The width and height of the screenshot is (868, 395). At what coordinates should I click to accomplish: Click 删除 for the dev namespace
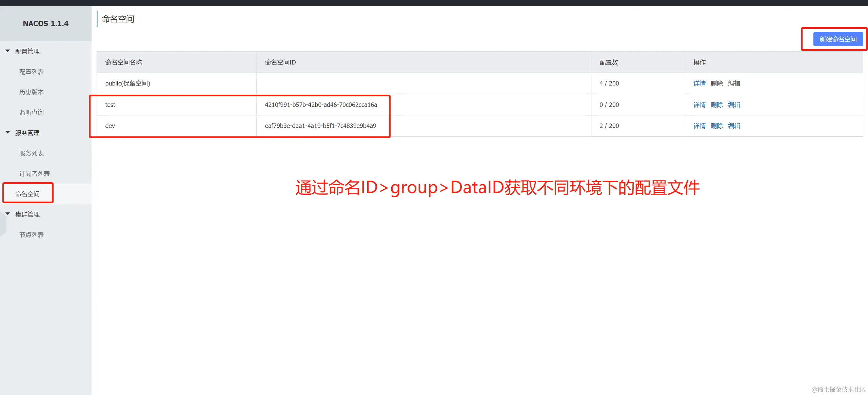[x=716, y=126]
